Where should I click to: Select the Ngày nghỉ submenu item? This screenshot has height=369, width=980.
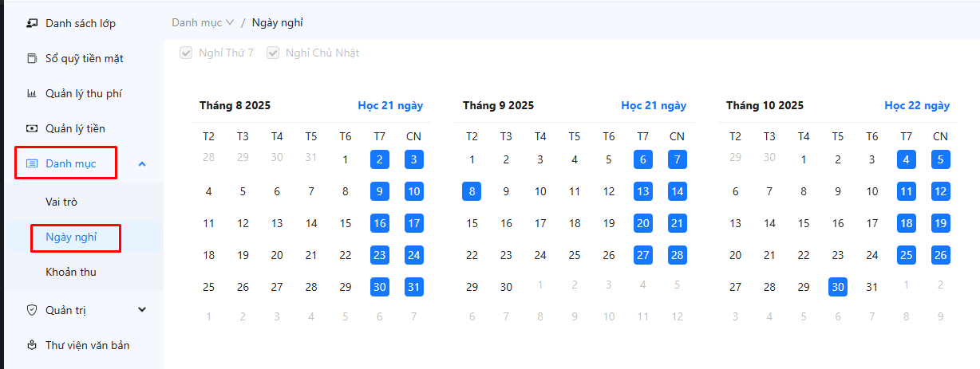71,237
